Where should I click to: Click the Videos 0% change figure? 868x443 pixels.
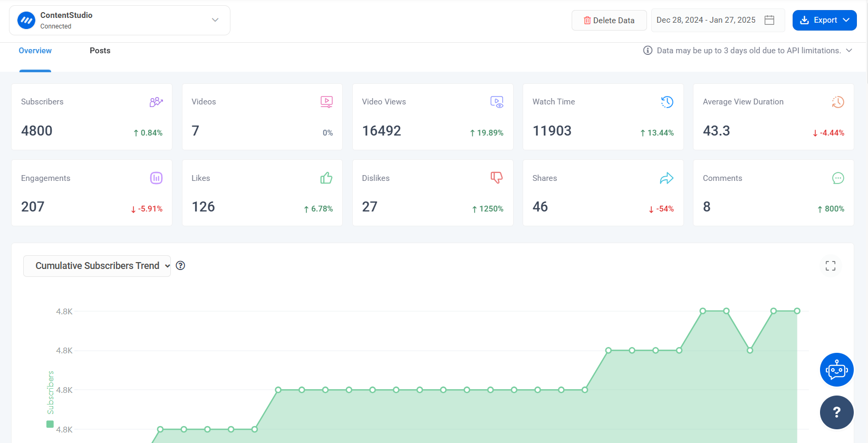point(328,133)
